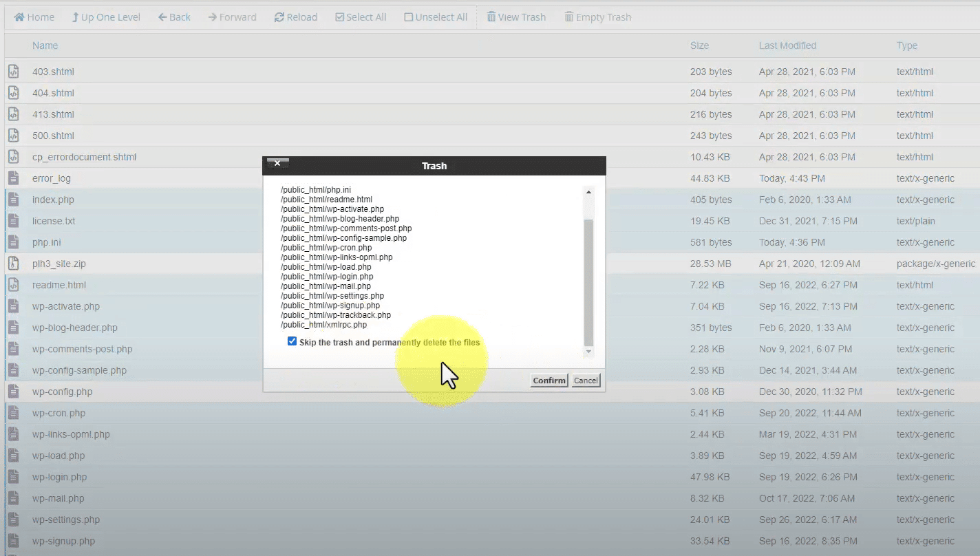
Task: Click the plh3_site.zip archive file icon
Action: pyautogui.click(x=13, y=264)
